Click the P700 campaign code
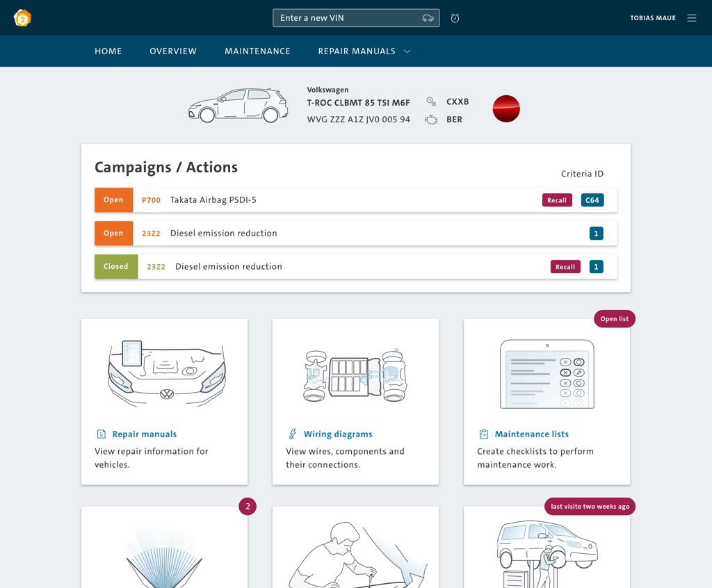This screenshot has height=588, width=712. 151,200
